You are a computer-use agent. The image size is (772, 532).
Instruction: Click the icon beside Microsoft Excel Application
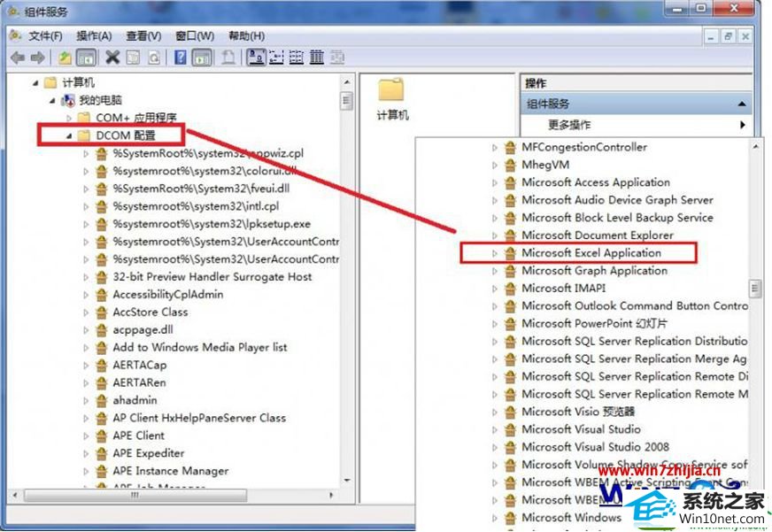coord(511,253)
